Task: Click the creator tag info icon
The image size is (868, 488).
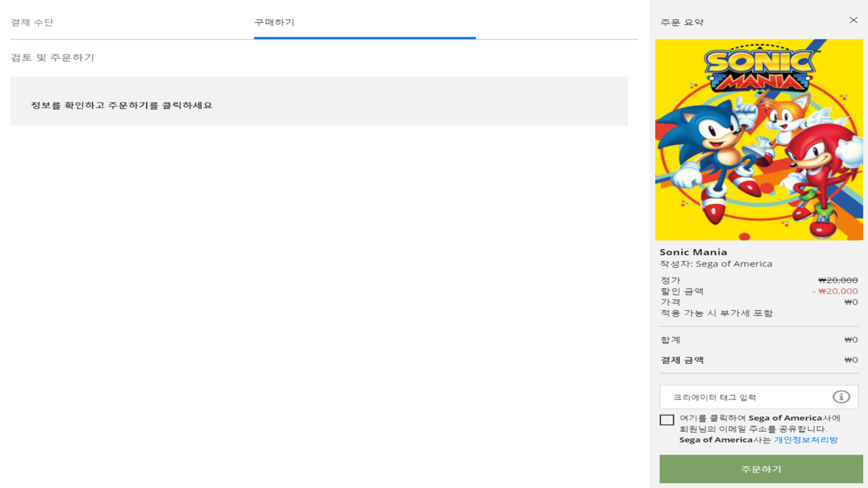Action: (x=841, y=397)
